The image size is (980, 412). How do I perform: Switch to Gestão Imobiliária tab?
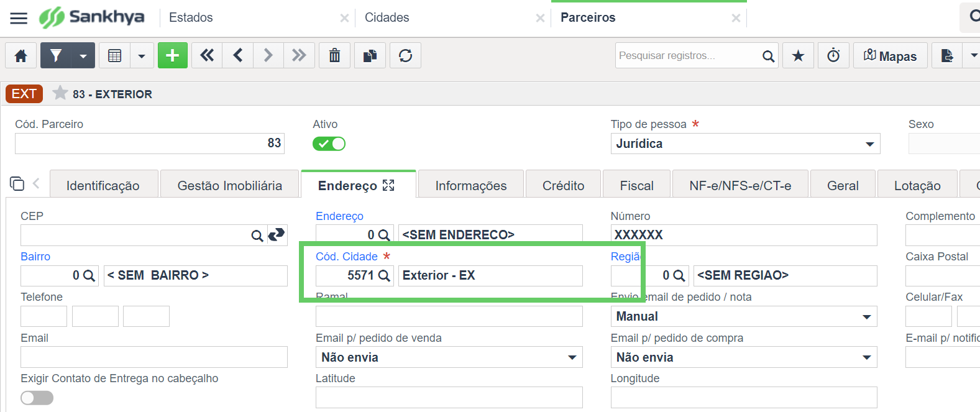(x=230, y=185)
